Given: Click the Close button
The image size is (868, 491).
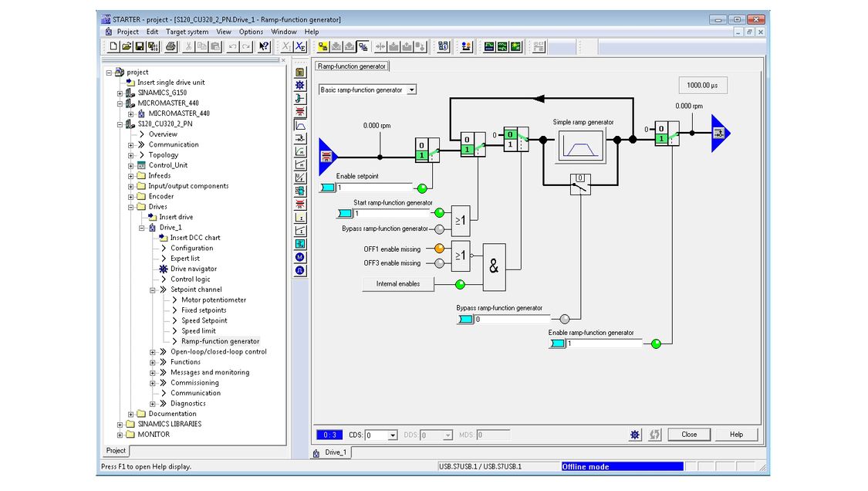Looking at the screenshot, I should pyautogui.click(x=689, y=435).
